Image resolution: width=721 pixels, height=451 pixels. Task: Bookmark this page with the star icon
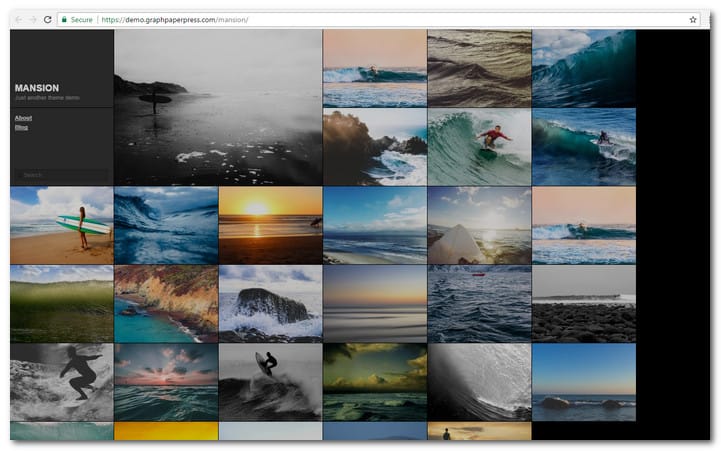click(693, 19)
